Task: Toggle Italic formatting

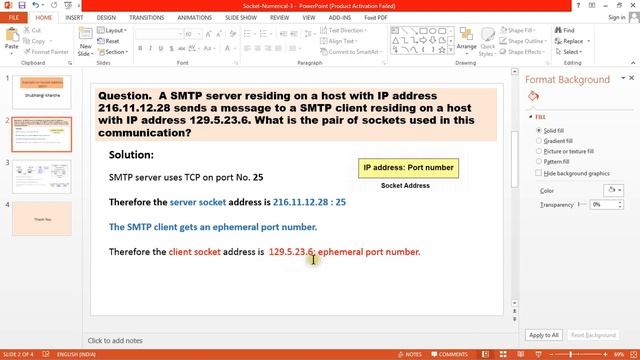Action: (150, 48)
